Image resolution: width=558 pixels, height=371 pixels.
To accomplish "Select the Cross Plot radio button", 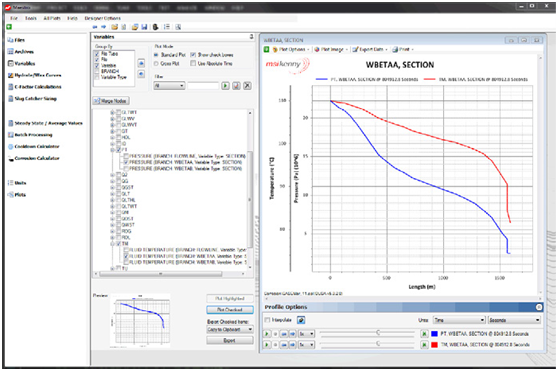I will pyautogui.click(x=156, y=63).
